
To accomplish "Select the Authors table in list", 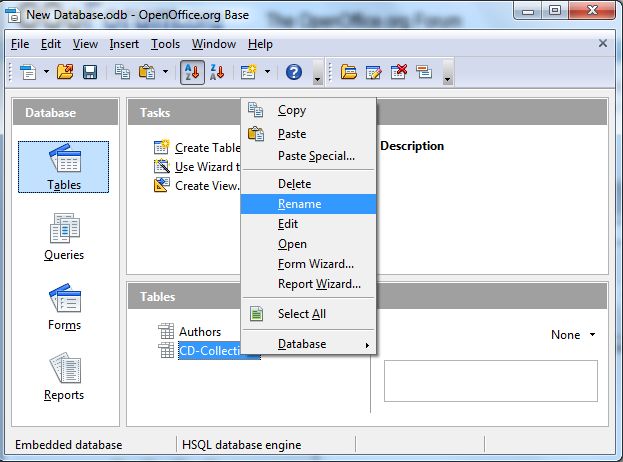I will (x=199, y=332).
